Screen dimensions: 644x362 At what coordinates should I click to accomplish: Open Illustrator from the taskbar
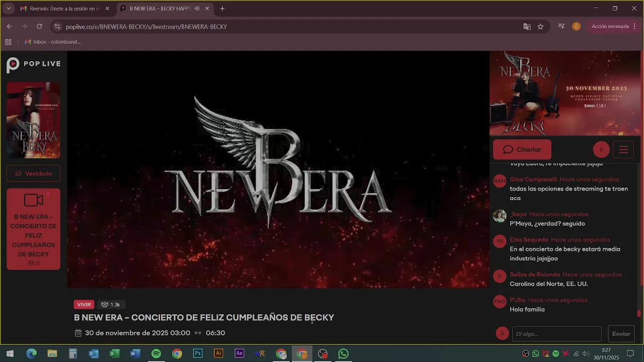tap(218, 354)
